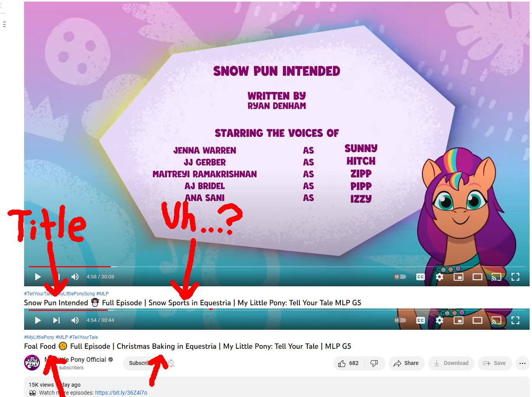Open the #MLP hashtag above Snow Pun Intended

tap(102, 294)
